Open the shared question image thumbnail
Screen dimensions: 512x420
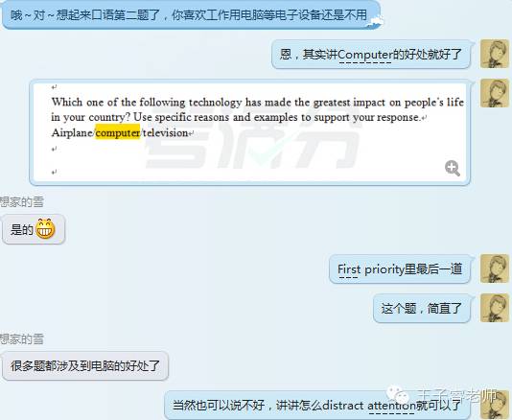click(x=250, y=132)
